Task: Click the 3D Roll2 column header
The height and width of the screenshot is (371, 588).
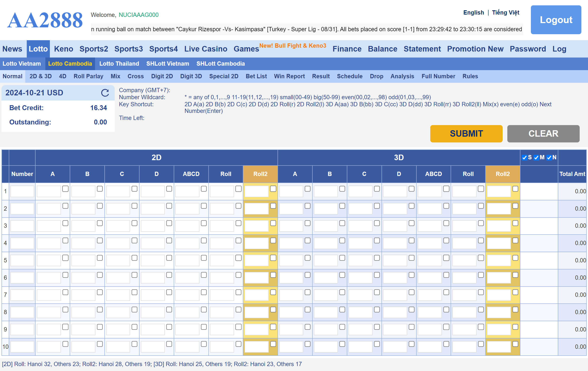Action: tap(503, 174)
